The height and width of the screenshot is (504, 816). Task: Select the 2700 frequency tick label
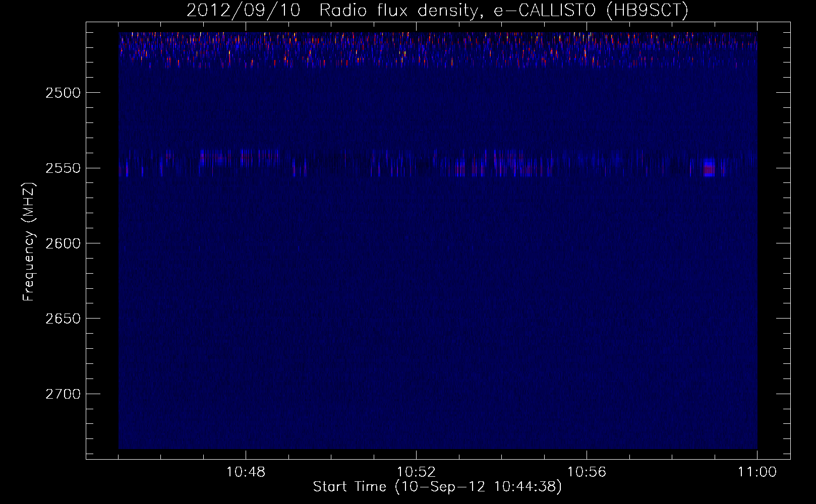pos(63,394)
